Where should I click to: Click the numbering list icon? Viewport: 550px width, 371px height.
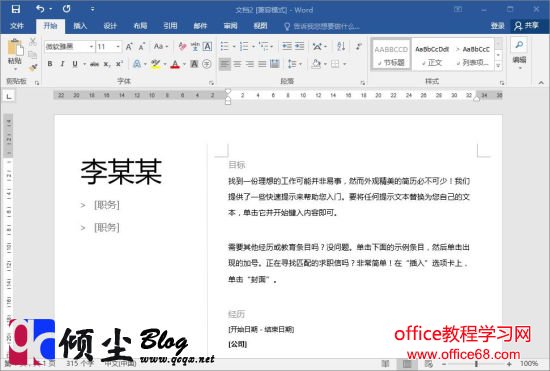pyautogui.click(x=244, y=46)
